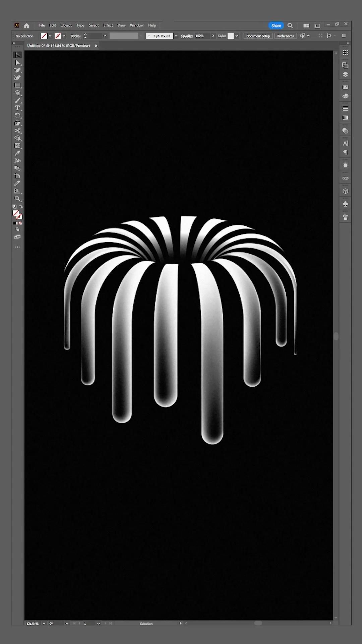Open the Links panel
The width and height of the screenshot is (362, 644).
click(x=345, y=178)
